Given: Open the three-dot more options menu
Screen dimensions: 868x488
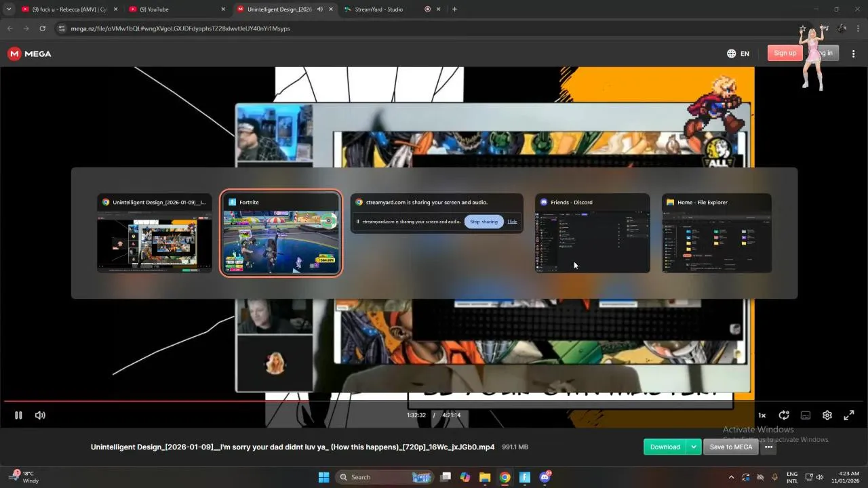Looking at the screenshot, I should point(768,447).
